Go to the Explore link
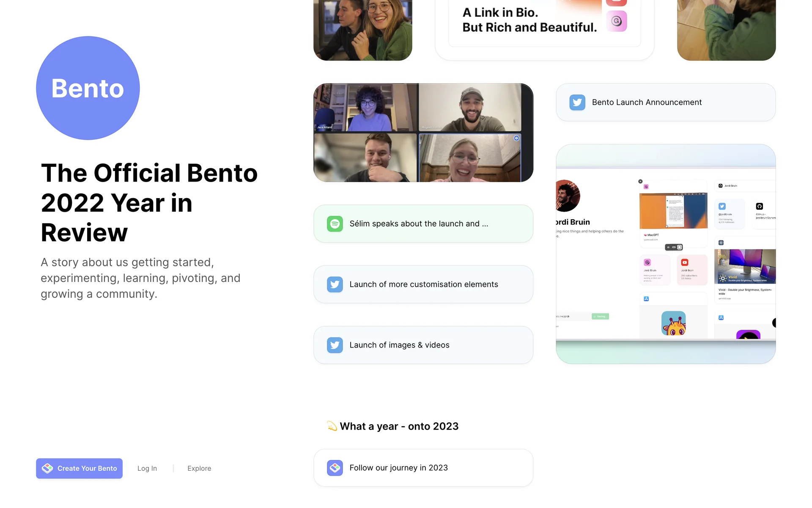Screen dimensions: 812x508 click(x=199, y=468)
